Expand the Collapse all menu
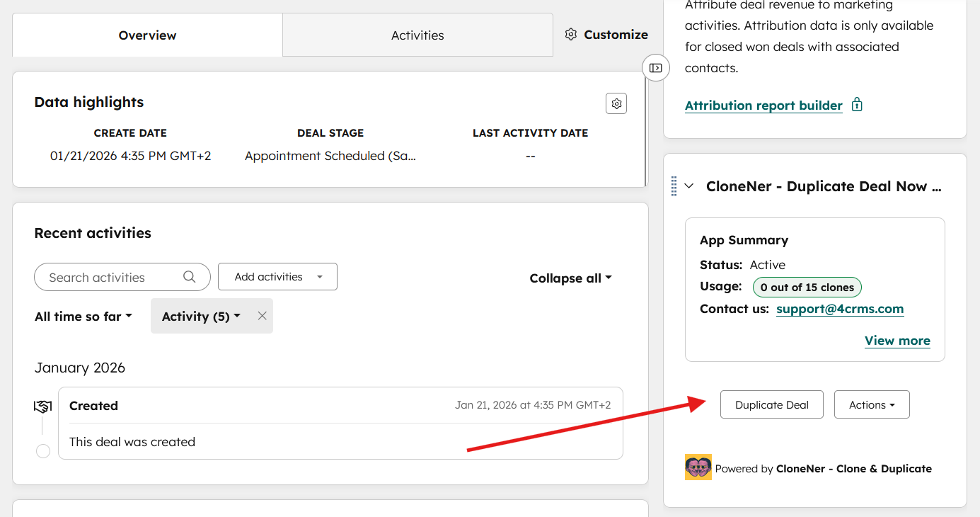This screenshot has height=517, width=980. [x=570, y=278]
